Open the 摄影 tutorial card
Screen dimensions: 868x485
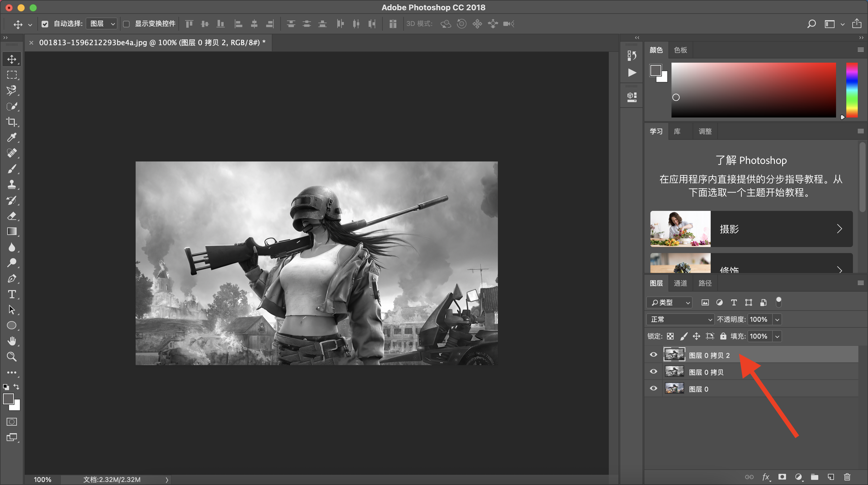(751, 229)
